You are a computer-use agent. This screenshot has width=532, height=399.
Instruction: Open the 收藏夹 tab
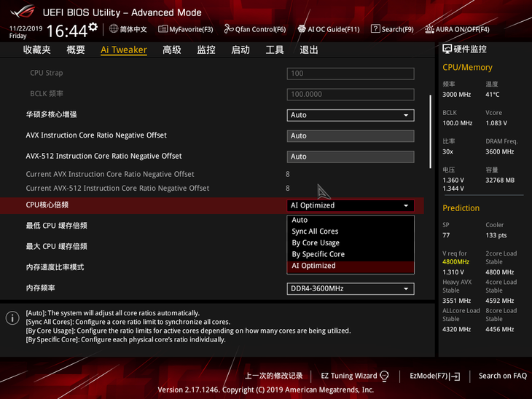point(37,50)
